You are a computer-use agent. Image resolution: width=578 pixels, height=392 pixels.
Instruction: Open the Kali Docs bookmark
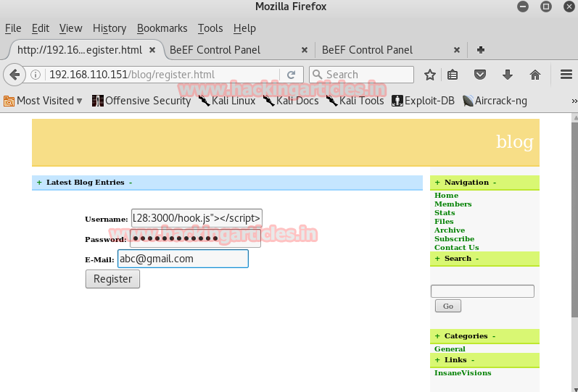291,101
